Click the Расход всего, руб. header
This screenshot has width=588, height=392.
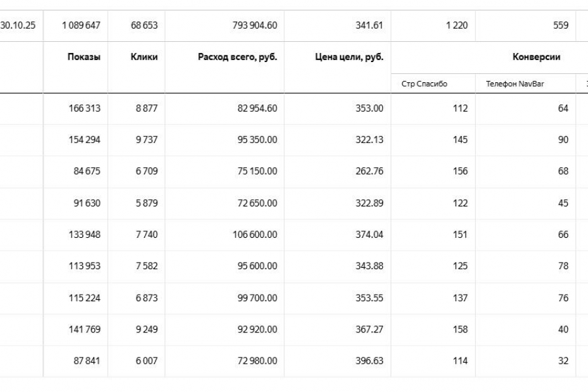[x=237, y=57]
